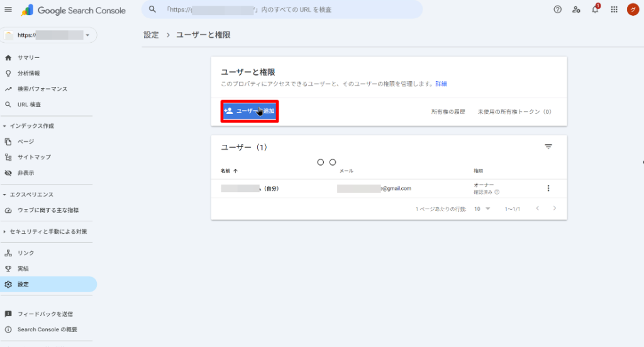644x347 pixels.
Task: Open URL 検査 in sidebar
Action: click(29, 105)
